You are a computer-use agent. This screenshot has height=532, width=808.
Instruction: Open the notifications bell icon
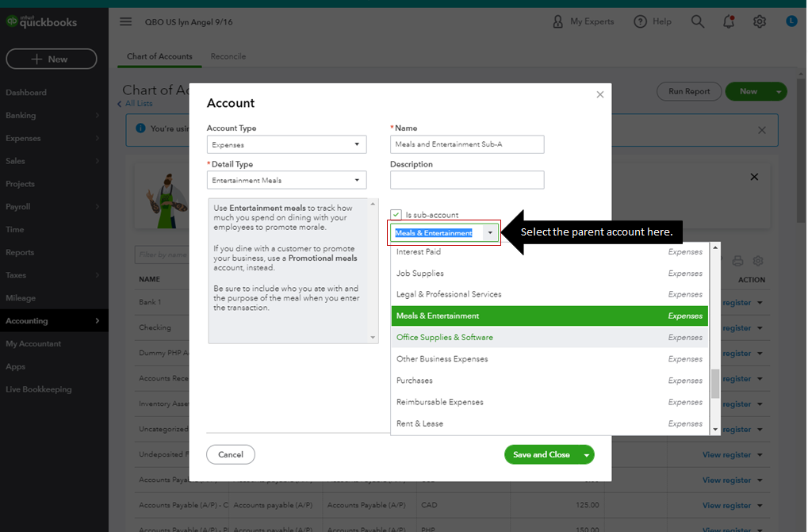[x=728, y=21]
